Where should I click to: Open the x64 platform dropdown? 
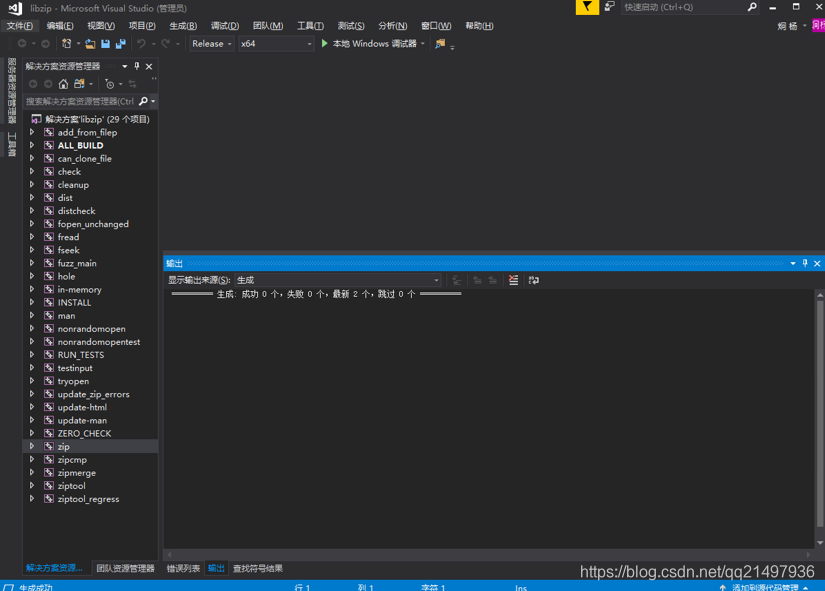click(x=276, y=44)
